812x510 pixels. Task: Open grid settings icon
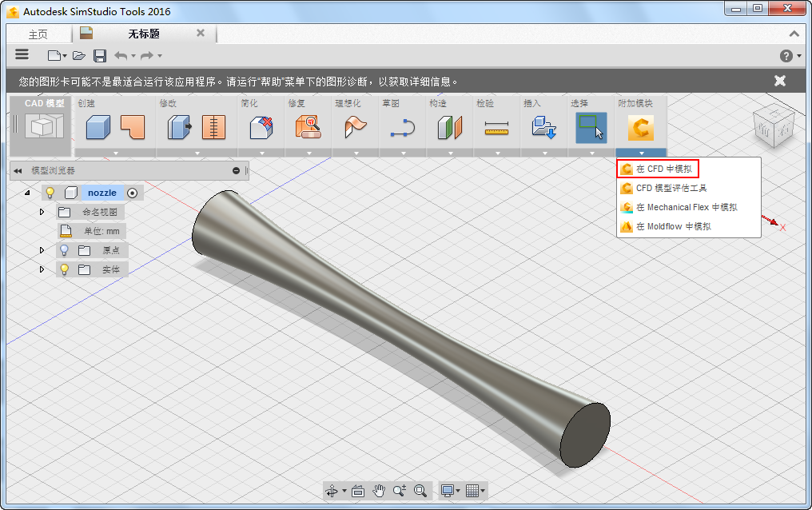click(472, 490)
